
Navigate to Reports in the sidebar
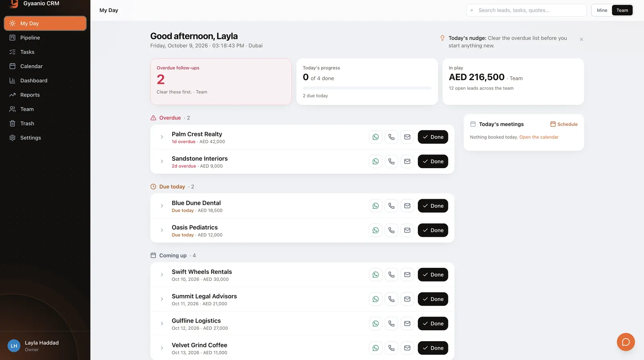click(x=45, y=95)
